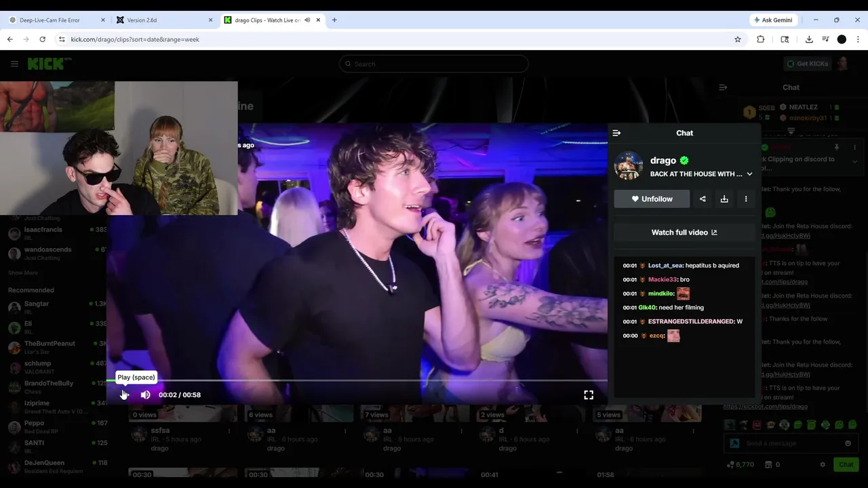The width and height of the screenshot is (868, 488).
Task: View the 6,770 channel points balance
Action: [x=740, y=464]
